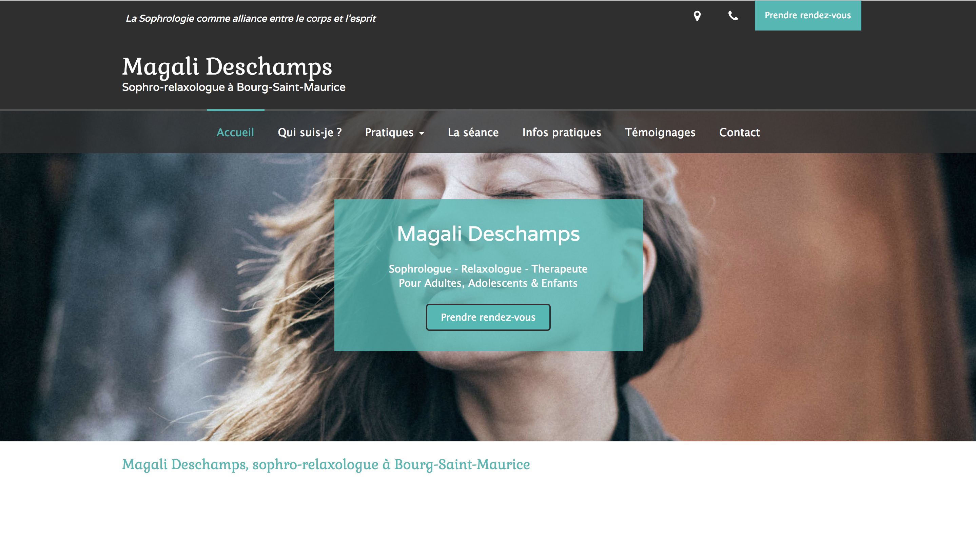Viewport: 976px width, 560px height.
Task: Click Prendre rendez-vous button in hero box
Action: click(488, 317)
